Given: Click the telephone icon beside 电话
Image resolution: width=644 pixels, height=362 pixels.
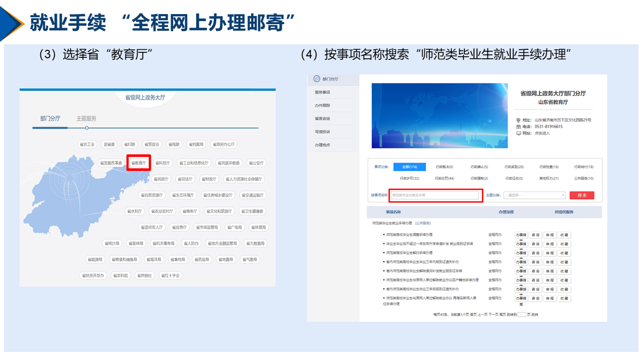Looking at the screenshot, I should pos(518,127).
